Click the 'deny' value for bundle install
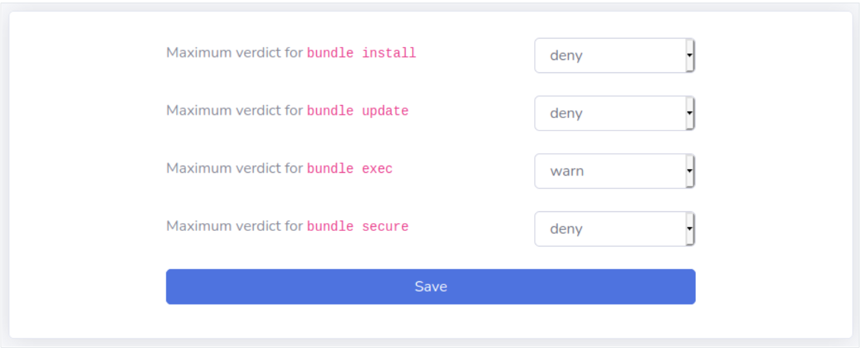 click(566, 55)
